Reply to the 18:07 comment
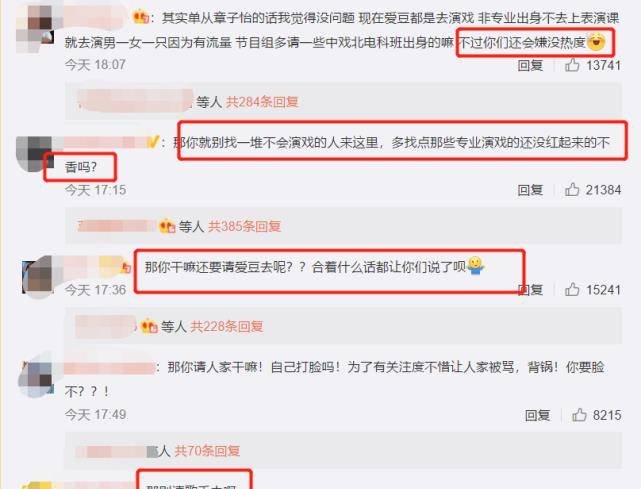 coord(530,65)
